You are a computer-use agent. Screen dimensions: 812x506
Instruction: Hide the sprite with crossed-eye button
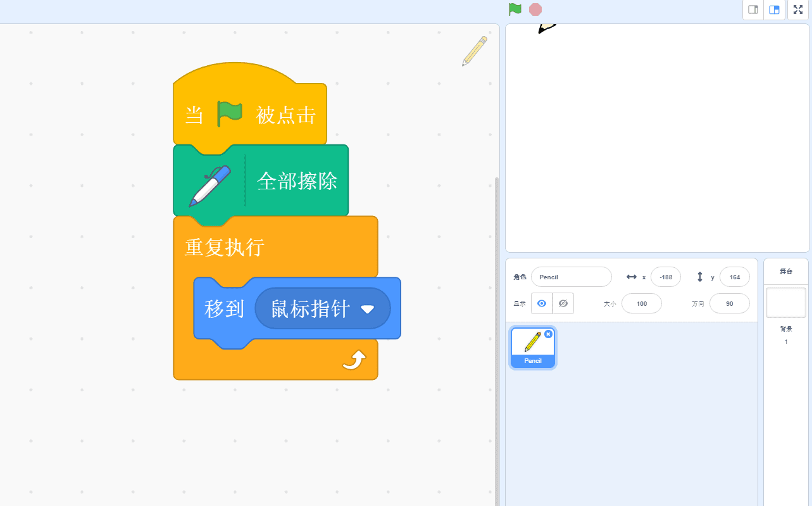tap(563, 303)
